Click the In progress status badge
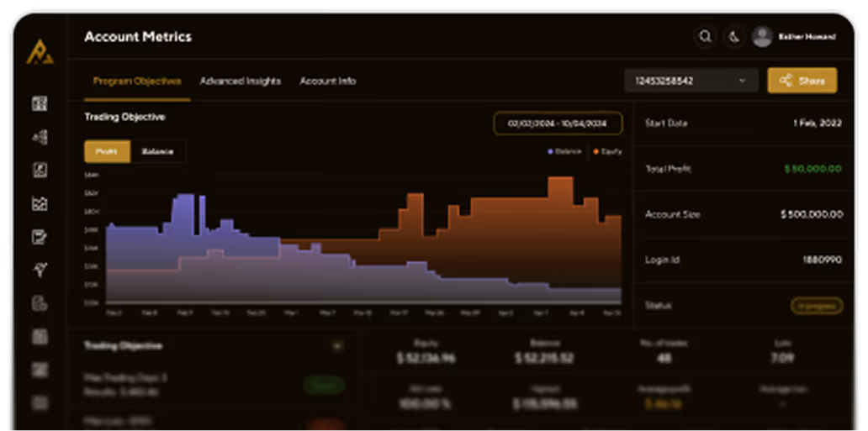Image resolution: width=868 pixels, height=431 pixels. (816, 306)
